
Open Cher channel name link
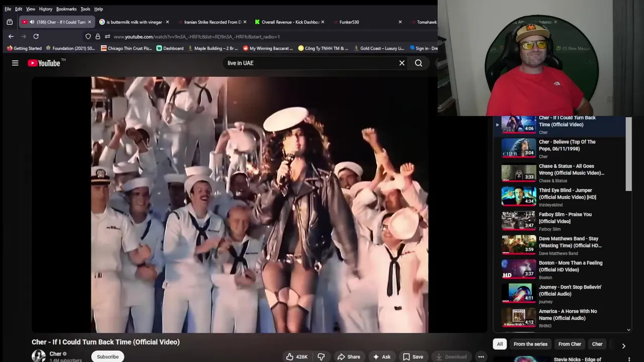pyautogui.click(x=55, y=354)
